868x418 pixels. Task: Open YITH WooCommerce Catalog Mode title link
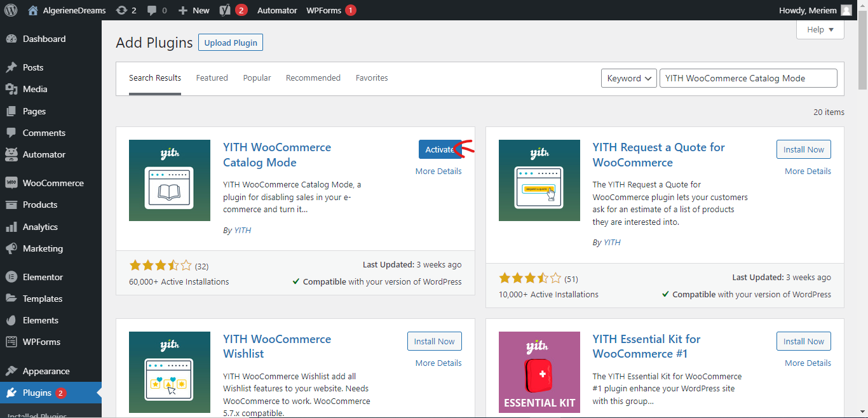coord(277,154)
